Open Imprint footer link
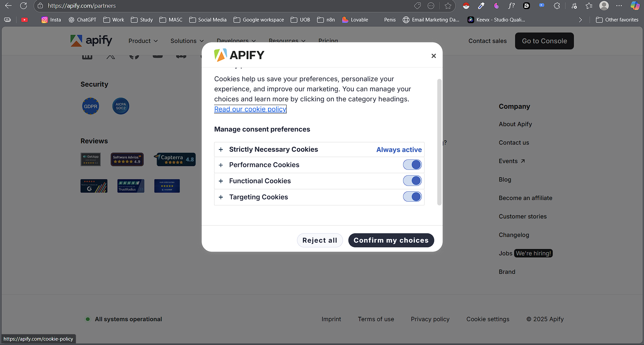 click(331, 319)
